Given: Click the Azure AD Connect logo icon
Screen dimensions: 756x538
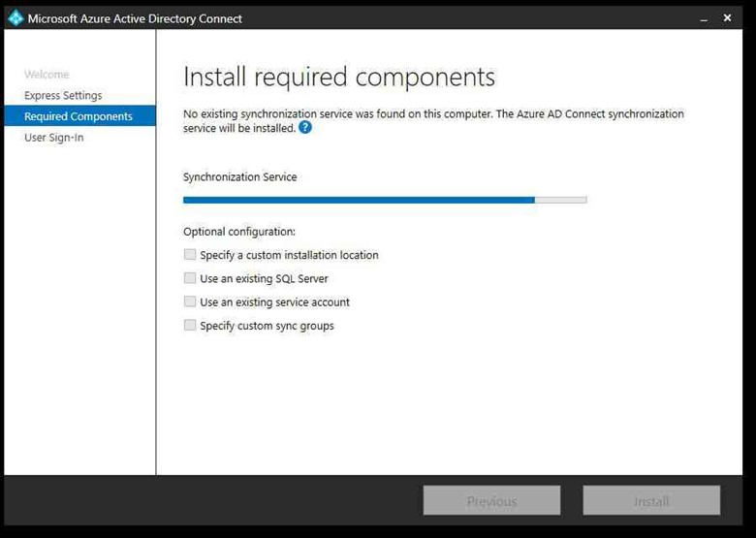Looking at the screenshot, I should coord(15,18).
